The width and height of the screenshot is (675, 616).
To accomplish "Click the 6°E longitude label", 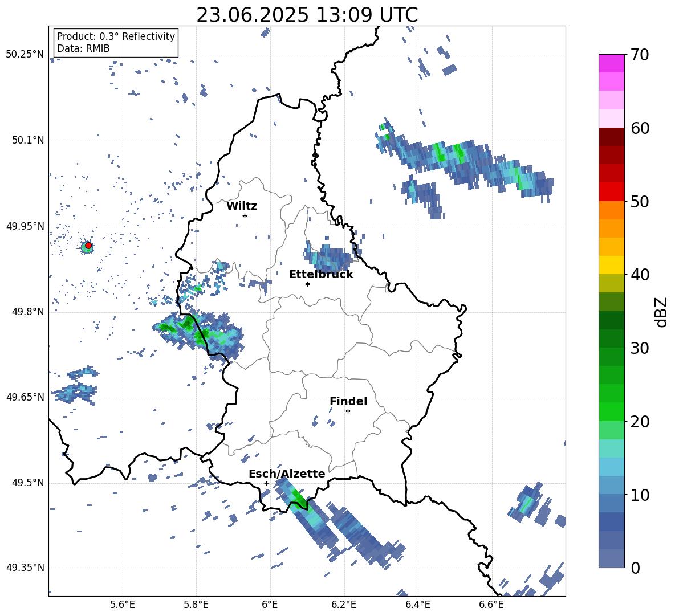I will coord(270,605).
